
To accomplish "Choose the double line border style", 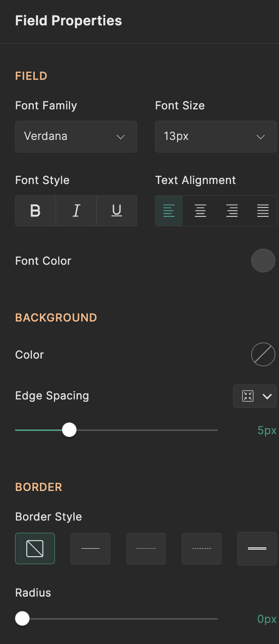I will click(257, 548).
